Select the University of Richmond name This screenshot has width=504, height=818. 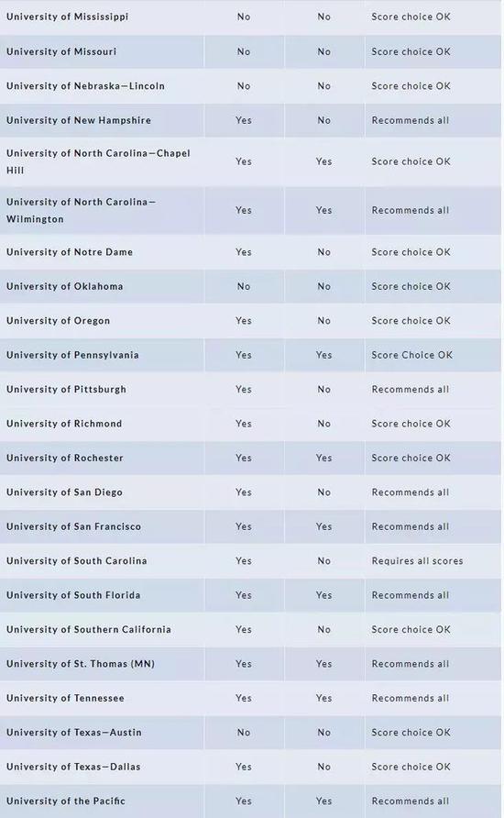point(64,424)
